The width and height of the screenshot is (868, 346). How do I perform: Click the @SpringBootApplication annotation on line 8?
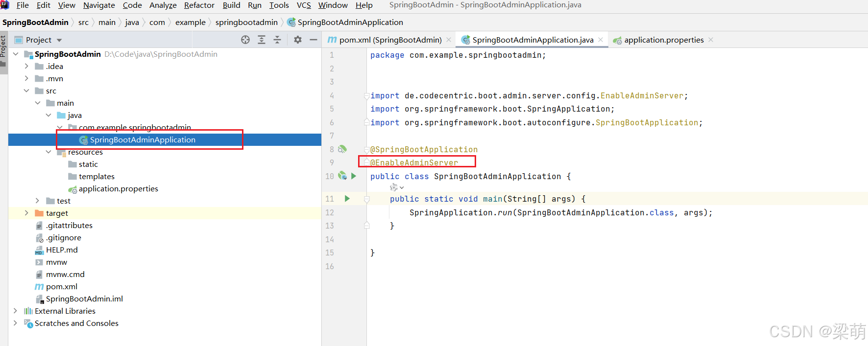pyautogui.click(x=424, y=149)
